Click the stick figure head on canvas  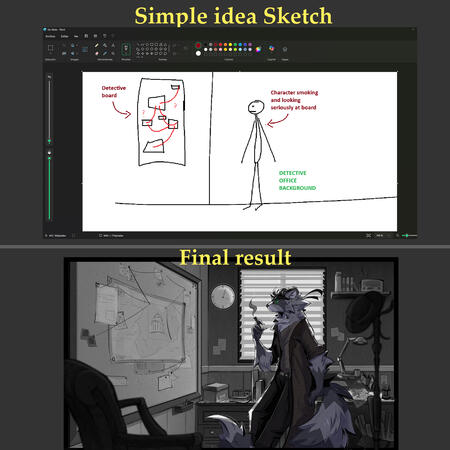pos(256,107)
